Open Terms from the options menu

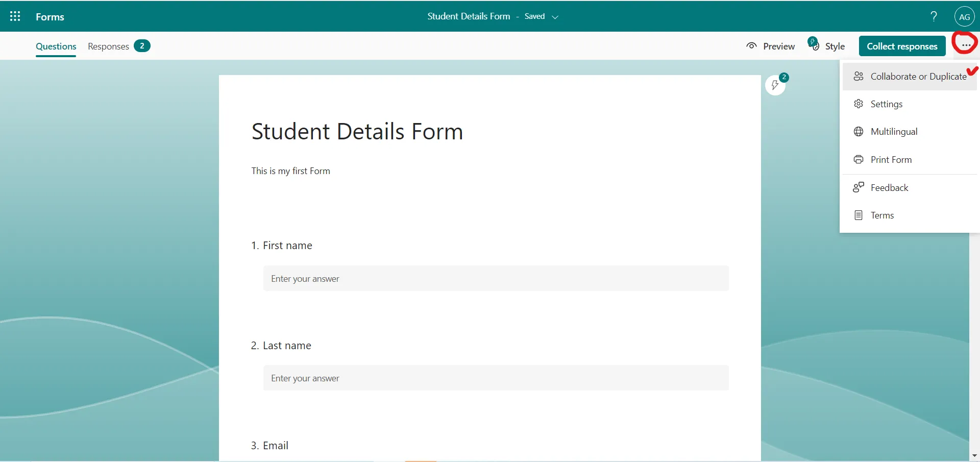coord(883,214)
